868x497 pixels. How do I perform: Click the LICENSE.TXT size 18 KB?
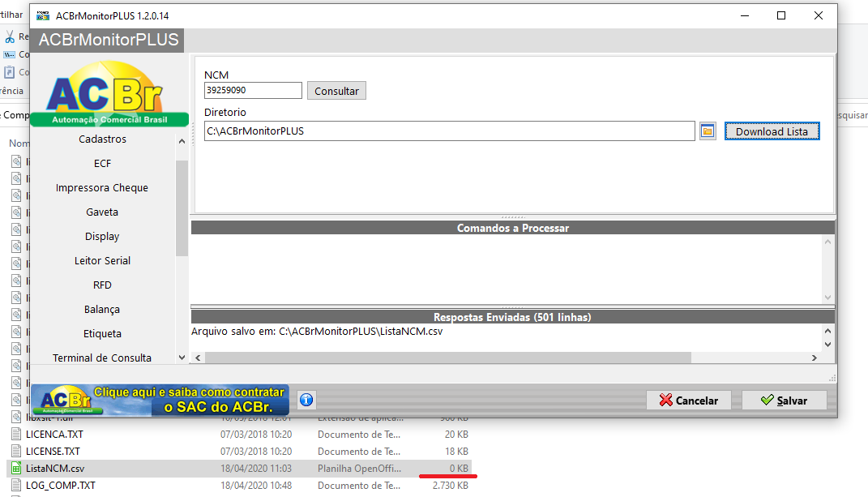click(x=457, y=451)
